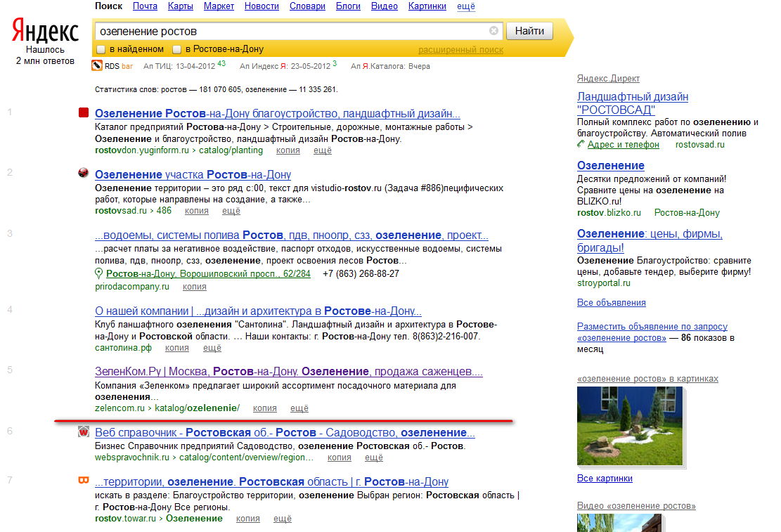Image resolution: width=781 pixels, height=532 pixels.
Task: Open result 'Озеленение участка Ростов-на-Дону'
Action: click(193, 174)
